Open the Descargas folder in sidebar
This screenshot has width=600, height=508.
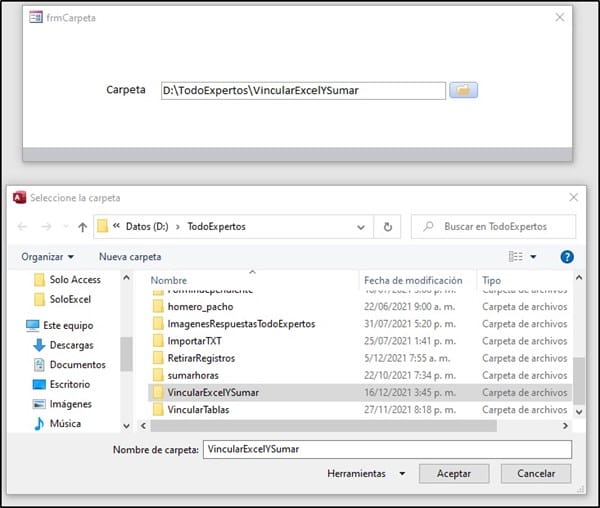pyautogui.click(x=71, y=345)
